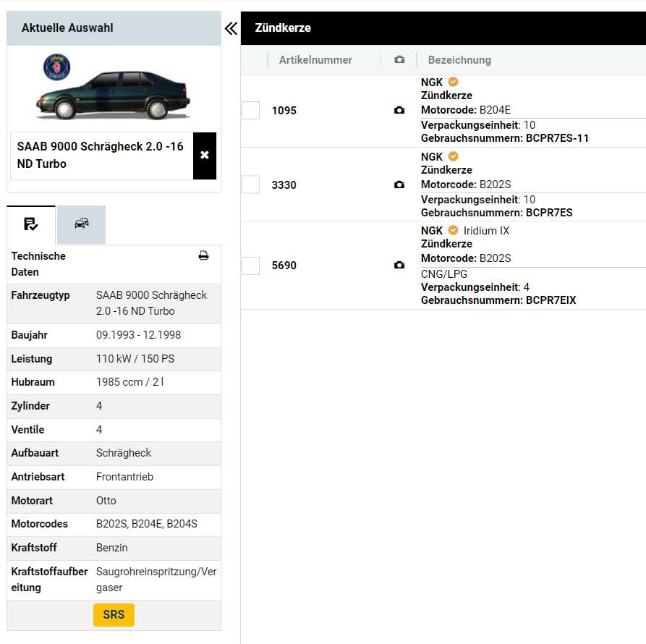Image resolution: width=646 pixels, height=644 pixels.
Task: Click the SRS yellow button
Action: pyautogui.click(x=114, y=615)
